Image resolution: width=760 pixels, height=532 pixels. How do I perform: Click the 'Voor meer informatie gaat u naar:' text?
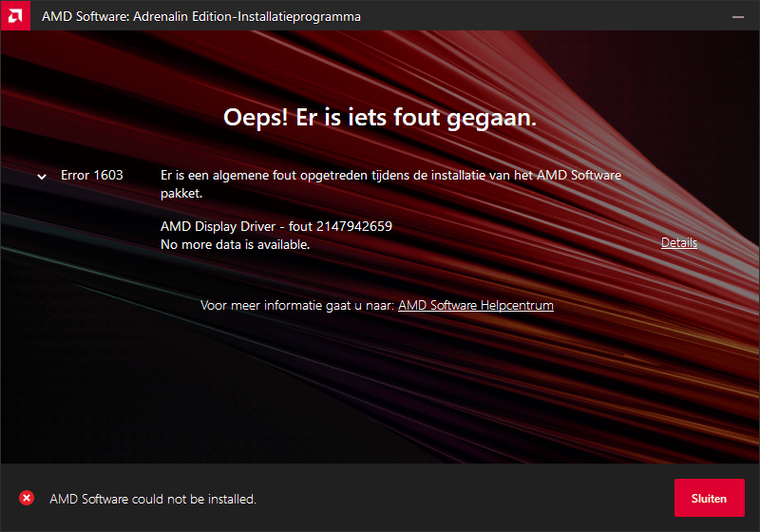tap(297, 305)
